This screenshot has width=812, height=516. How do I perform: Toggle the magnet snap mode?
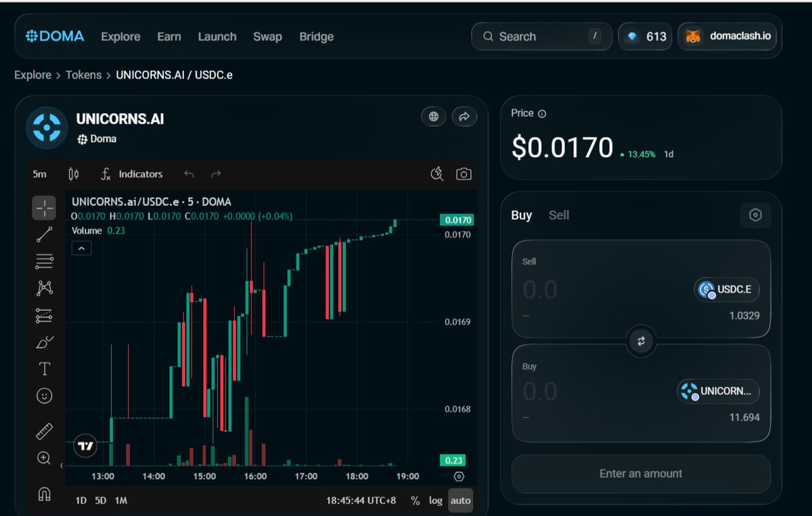pos(45,494)
